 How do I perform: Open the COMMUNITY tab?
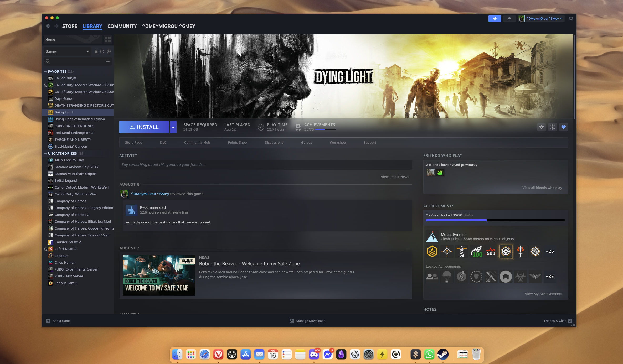pos(122,26)
